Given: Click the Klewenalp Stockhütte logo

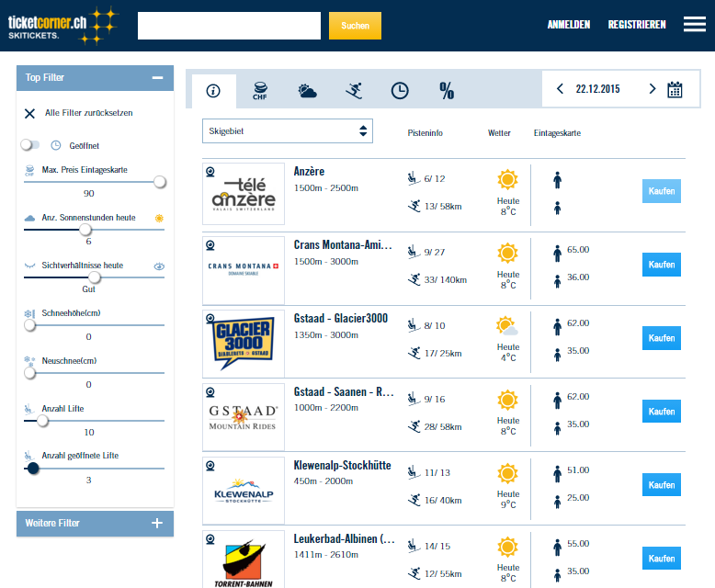Looking at the screenshot, I should [244, 491].
